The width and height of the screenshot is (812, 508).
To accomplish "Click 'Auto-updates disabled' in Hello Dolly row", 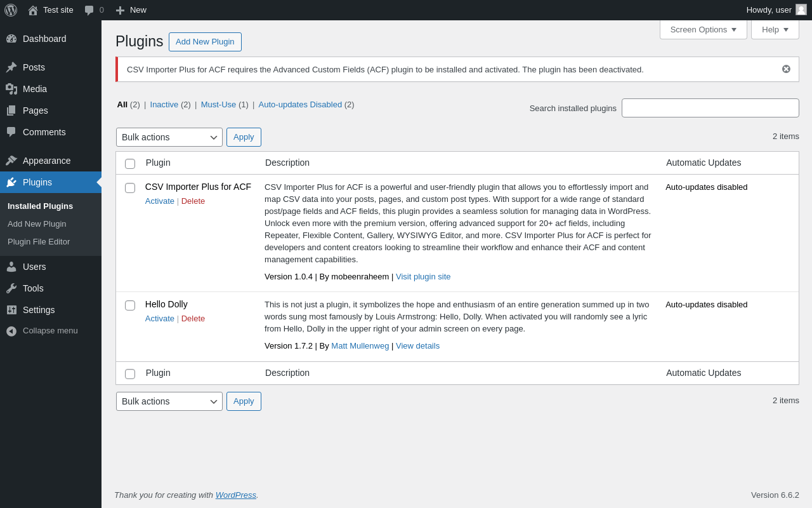I will pyautogui.click(x=707, y=304).
